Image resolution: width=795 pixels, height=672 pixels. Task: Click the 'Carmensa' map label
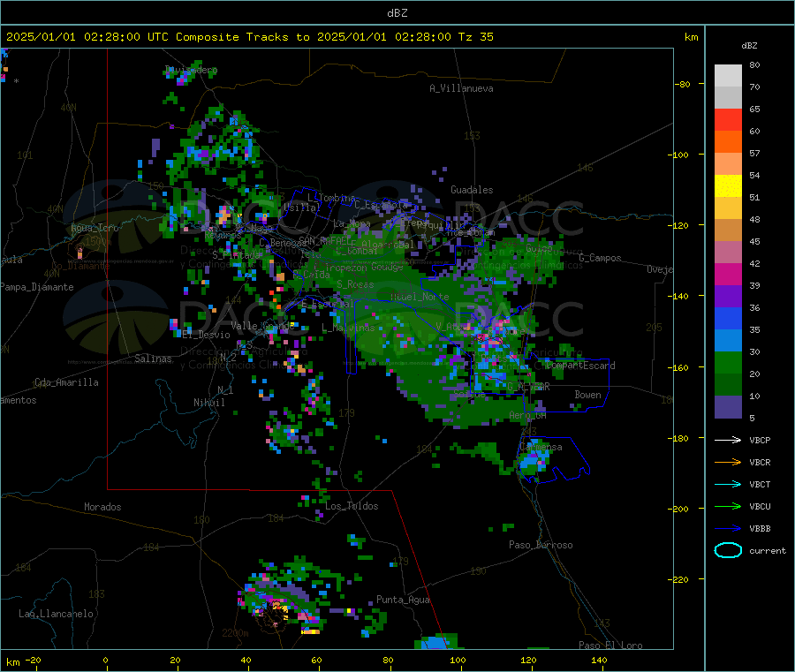pyautogui.click(x=541, y=448)
